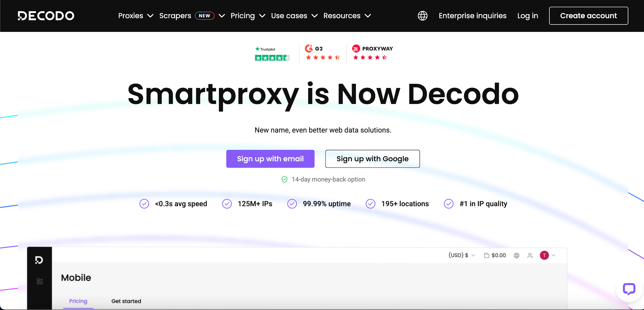Expand the Proxies menu

coord(136,16)
